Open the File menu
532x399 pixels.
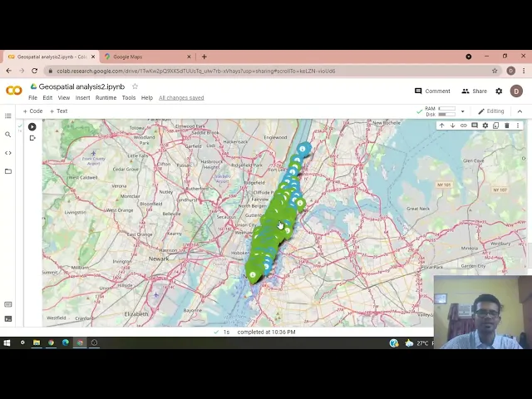(32, 98)
